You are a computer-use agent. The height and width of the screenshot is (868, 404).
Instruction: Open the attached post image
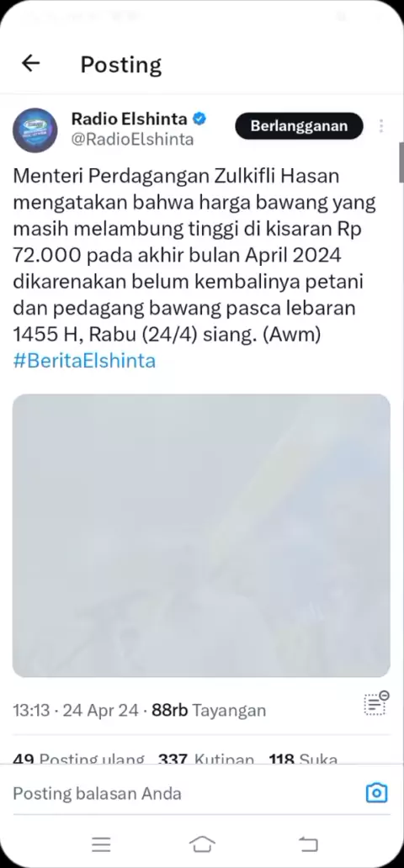201,535
